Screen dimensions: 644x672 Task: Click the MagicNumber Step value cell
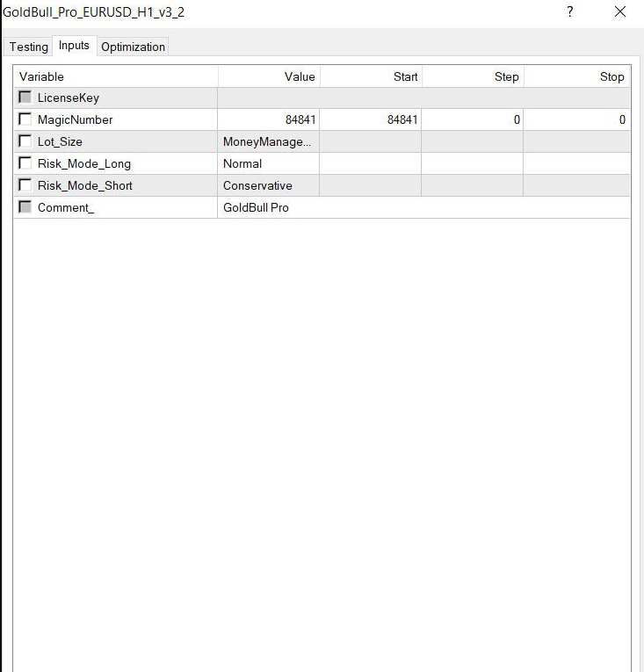click(472, 119)
